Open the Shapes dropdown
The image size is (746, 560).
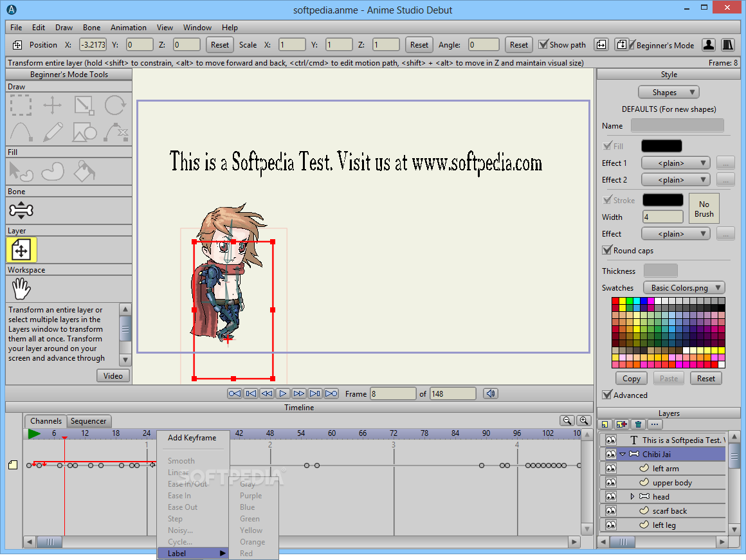(668, 93)
